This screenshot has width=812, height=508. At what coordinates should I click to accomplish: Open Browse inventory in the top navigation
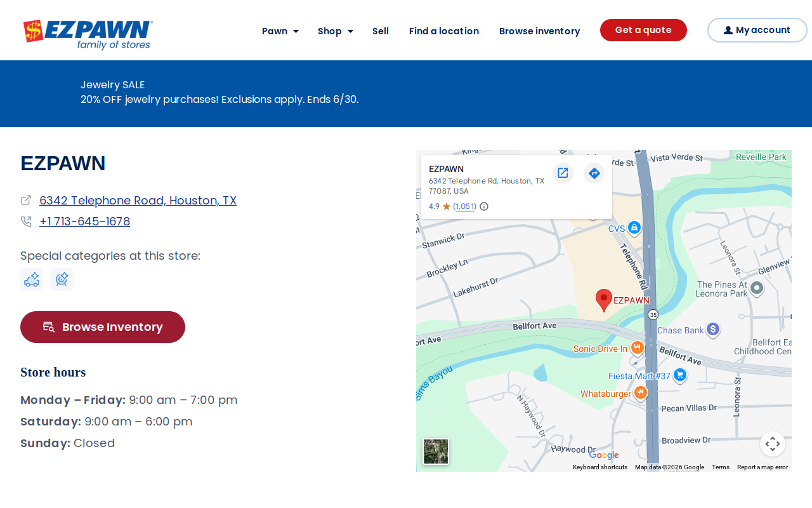[540, 30]
